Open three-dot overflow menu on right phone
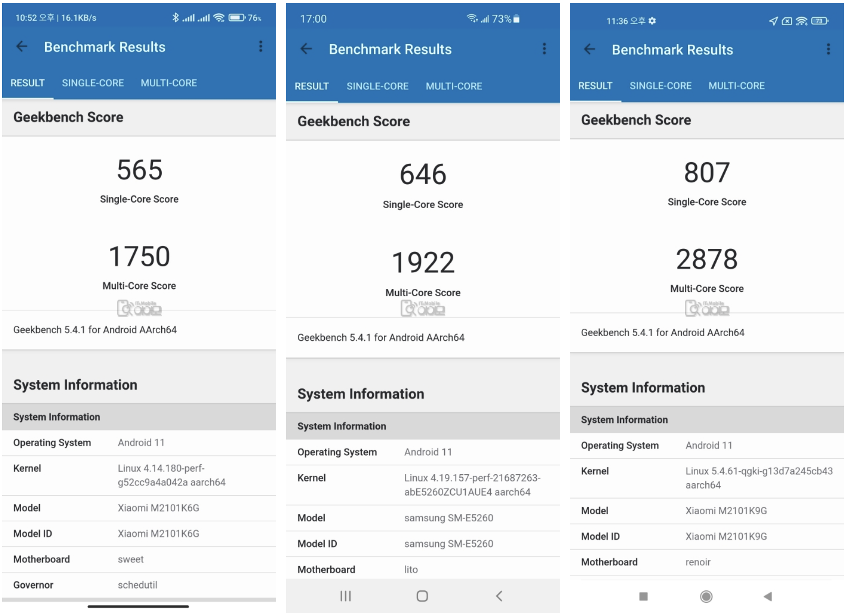 [x=828, y=49]
